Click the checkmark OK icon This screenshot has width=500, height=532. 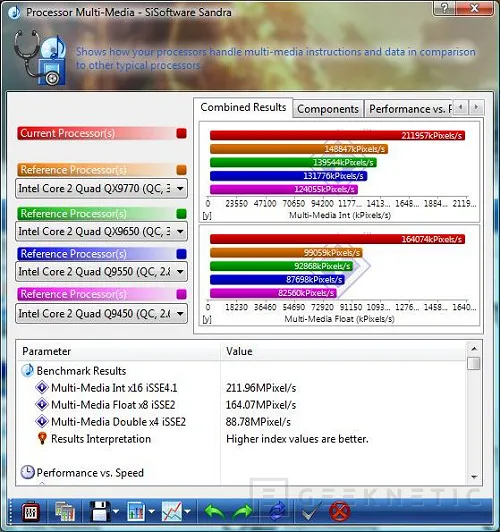click(311, 512)
